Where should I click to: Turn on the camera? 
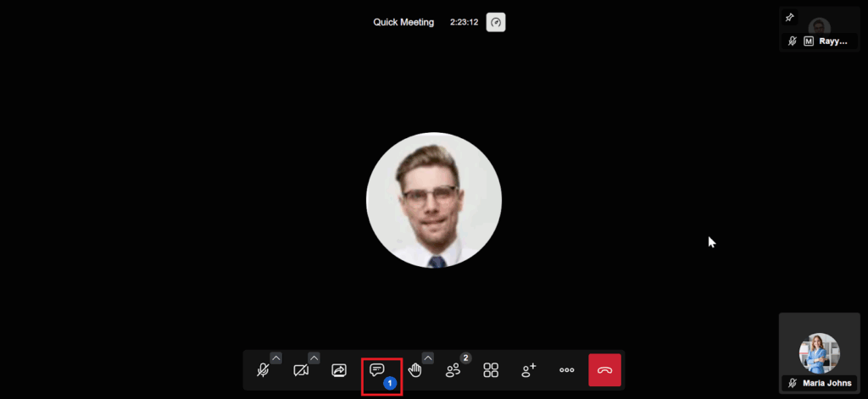pyautogui.click(x=301, y=370)
